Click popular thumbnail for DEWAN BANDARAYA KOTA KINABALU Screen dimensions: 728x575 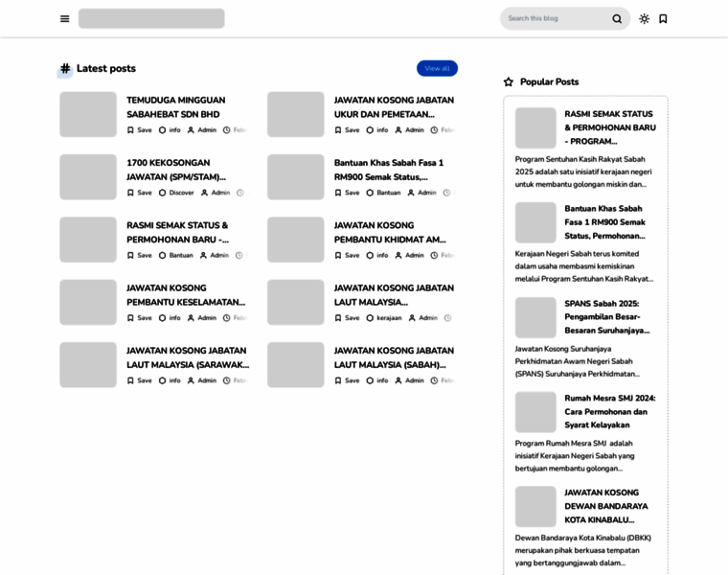pyautogui.click(x=535, y=507)
